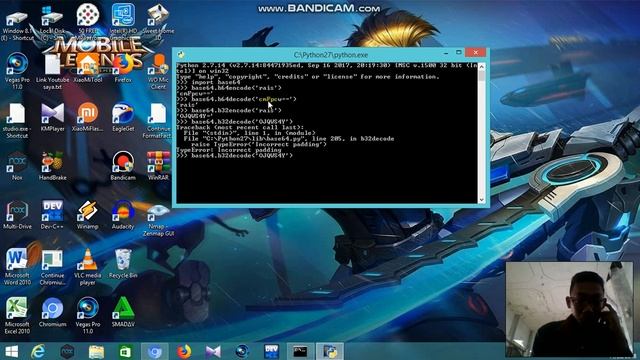Open the Sweet Home 3D desktop icon
Viewport: 640px width, 360px height.
tap(158, 22)
